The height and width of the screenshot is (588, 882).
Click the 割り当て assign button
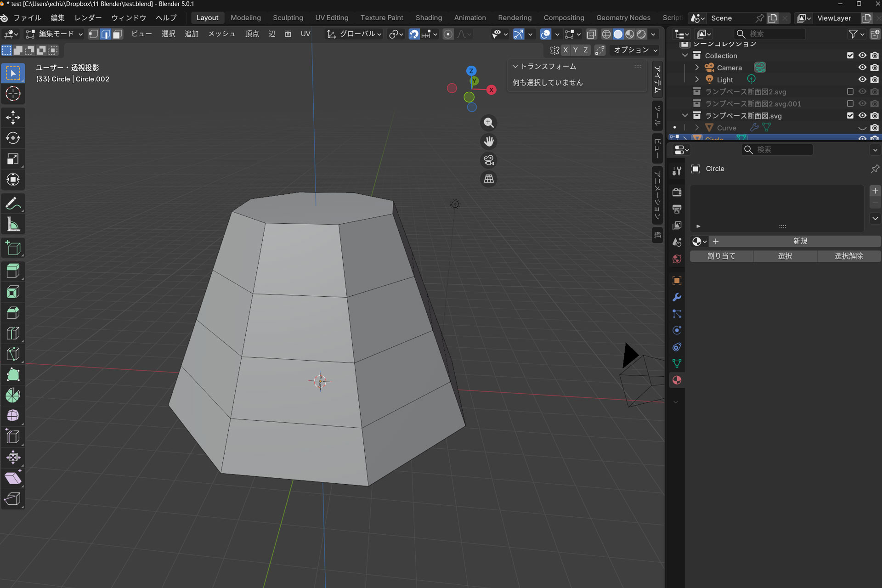pyautogui.click(x=721, y=256)
